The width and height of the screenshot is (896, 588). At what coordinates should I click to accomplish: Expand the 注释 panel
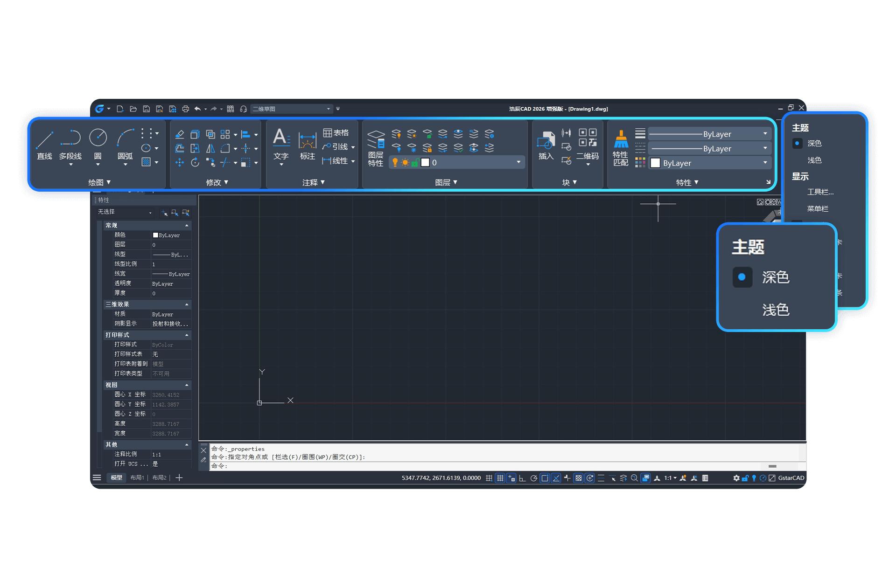pyautogui.click(x=313, y=182)
